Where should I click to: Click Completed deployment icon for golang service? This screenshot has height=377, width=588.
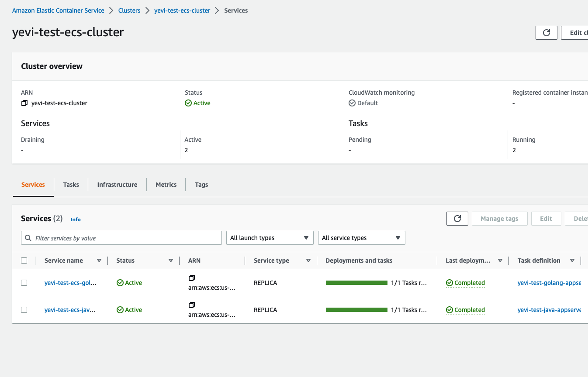click(x=450, y=283)
